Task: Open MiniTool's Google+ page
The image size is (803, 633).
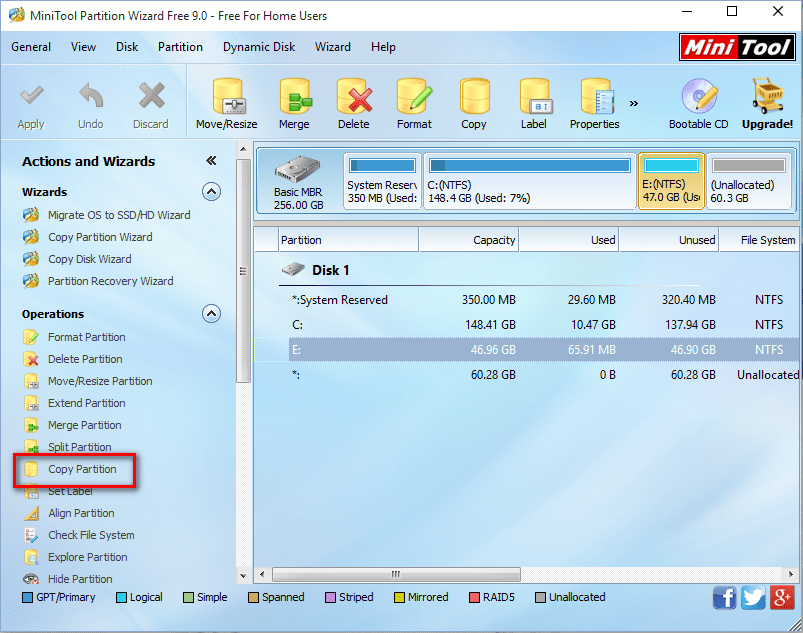Action: point(782,597)
